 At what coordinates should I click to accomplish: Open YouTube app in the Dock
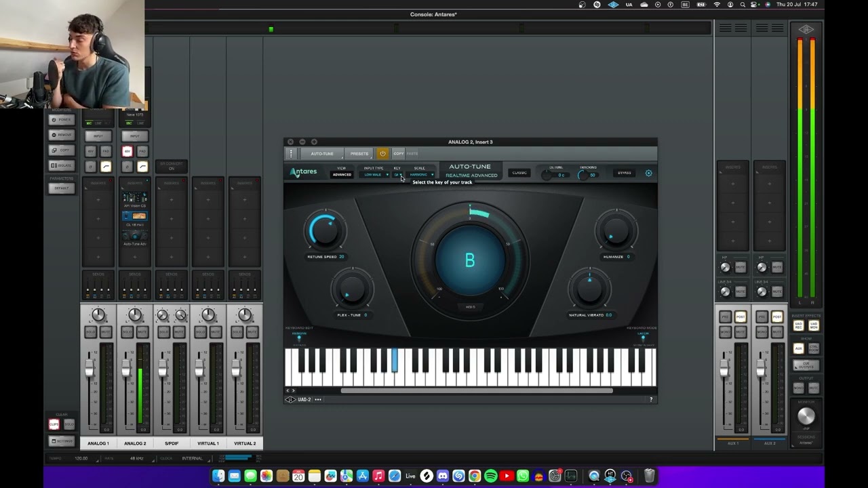507,476
